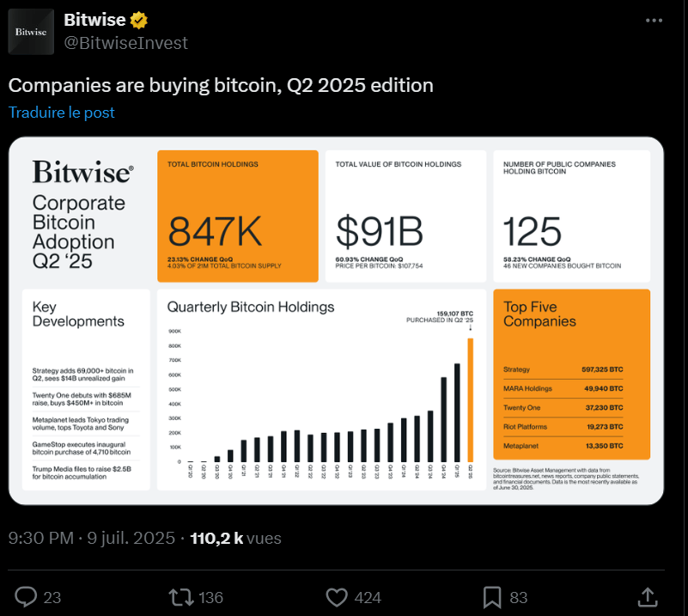Click the 83 bookmarks count
This screenshot has height=616, width=688.
coord(519,598)
